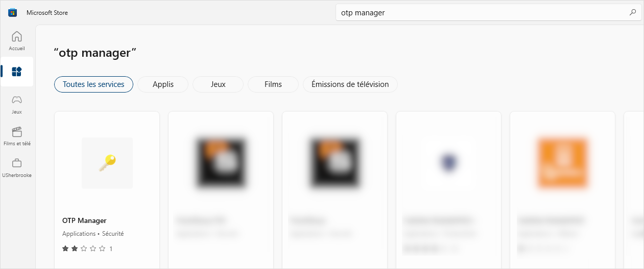Select the Films filter
The width and height of the screenshot is (644, 269).
point(273,84)
